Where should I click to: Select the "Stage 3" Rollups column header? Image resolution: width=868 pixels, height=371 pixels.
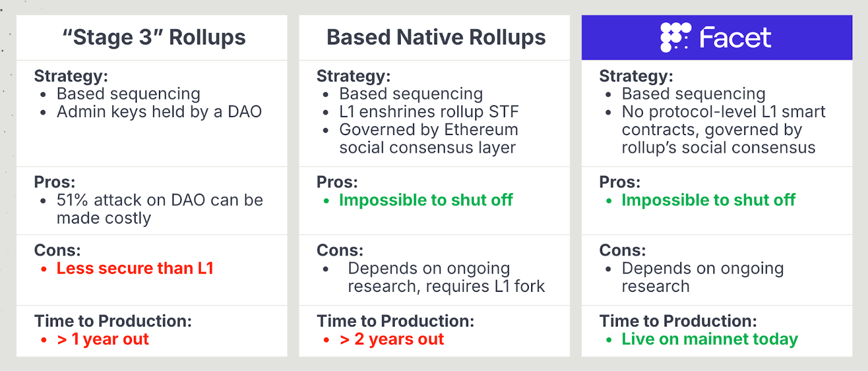coord(154,37)
